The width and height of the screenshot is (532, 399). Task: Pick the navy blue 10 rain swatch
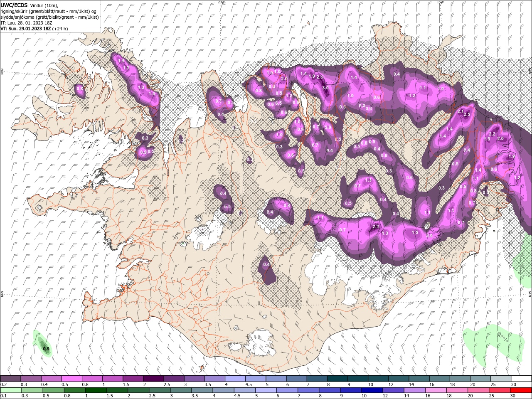tap(372, 390)
